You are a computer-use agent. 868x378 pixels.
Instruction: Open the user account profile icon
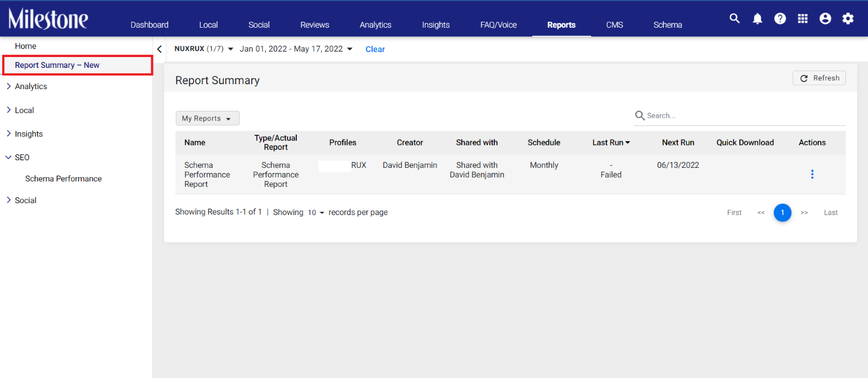click(825, 18)
